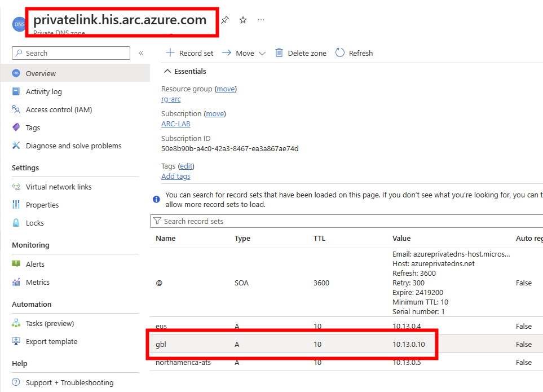Open the rg-arc resource group link

pyautogui.click(x=171, y=99)
